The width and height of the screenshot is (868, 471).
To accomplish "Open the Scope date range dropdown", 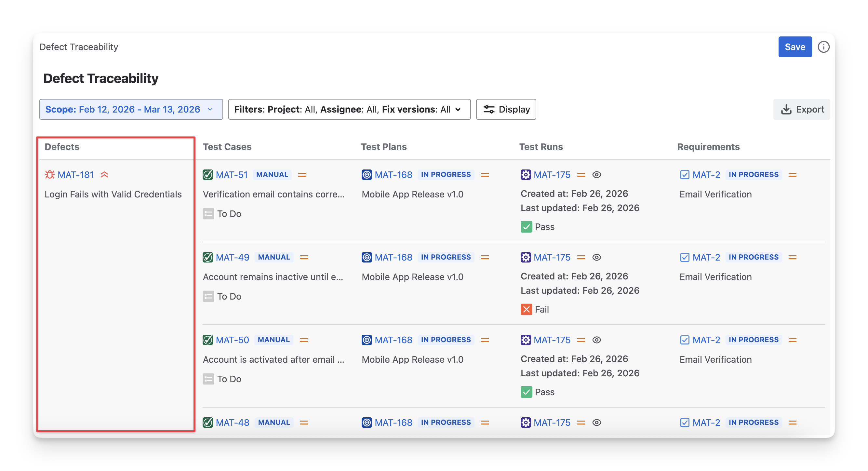I will coord(131,109).
